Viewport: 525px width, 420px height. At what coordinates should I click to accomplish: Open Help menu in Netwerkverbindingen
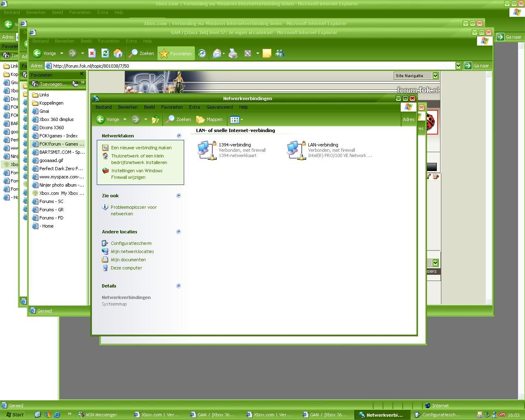[x=243, y=107]
